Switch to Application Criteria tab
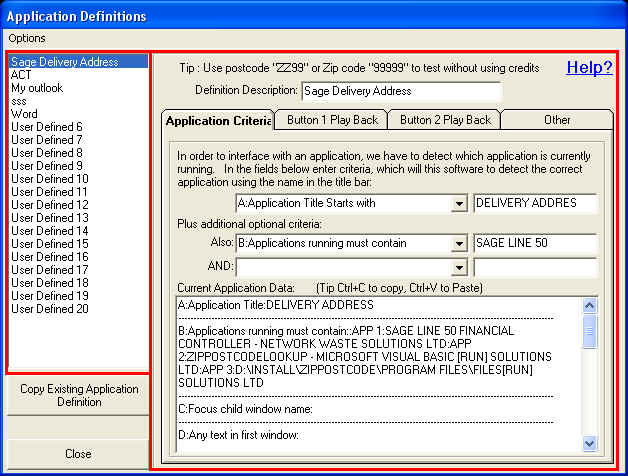Image resolution: width=628 pixels, height=476 pixels. (218, 120)
